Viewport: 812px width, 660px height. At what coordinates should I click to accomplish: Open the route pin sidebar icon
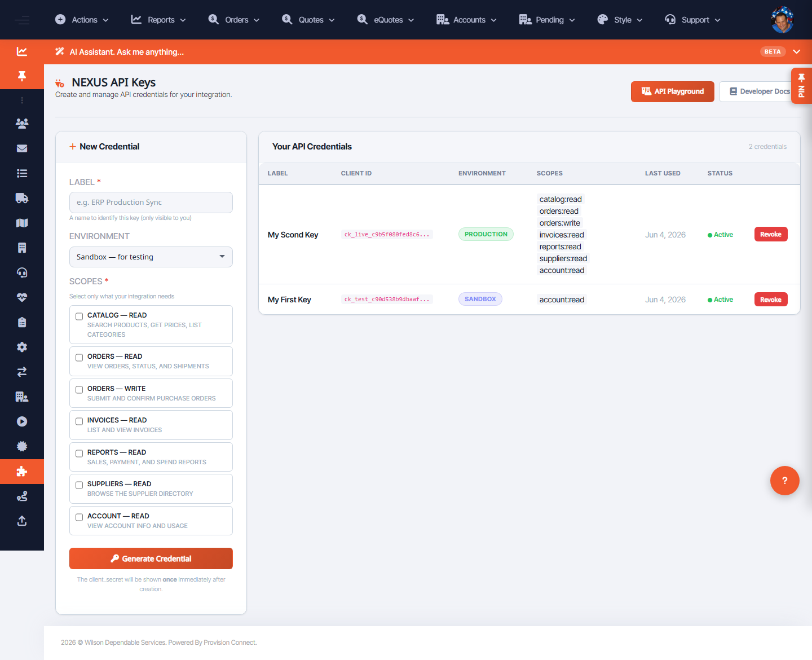click(x=22, y=496)
